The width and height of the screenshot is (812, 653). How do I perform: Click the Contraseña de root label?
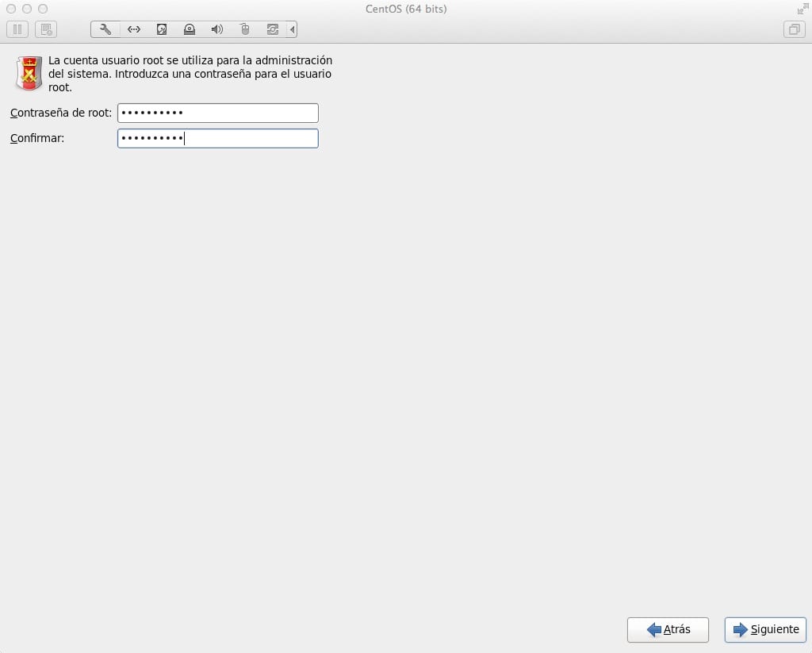(x=61, y=113)
